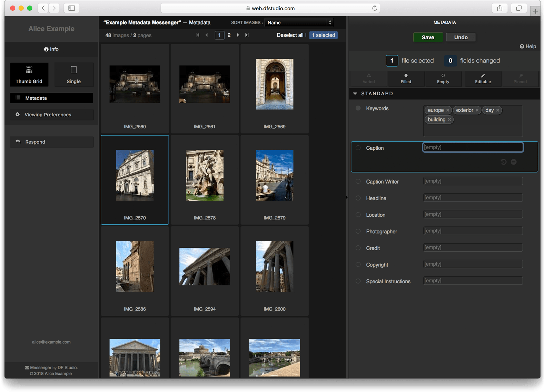Click Deselect all
This screenshot has height=392, width=545.
(x=290, y=35)
